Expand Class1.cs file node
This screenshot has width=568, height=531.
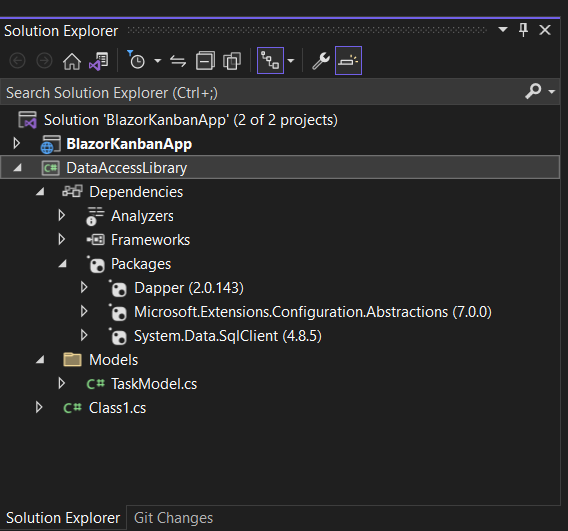[x=39, y=407]
